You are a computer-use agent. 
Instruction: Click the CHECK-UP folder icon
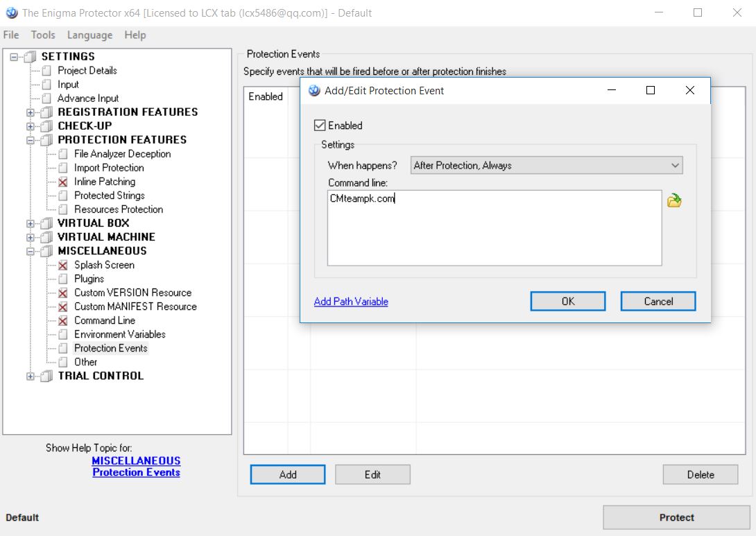(x=46, y=126)
